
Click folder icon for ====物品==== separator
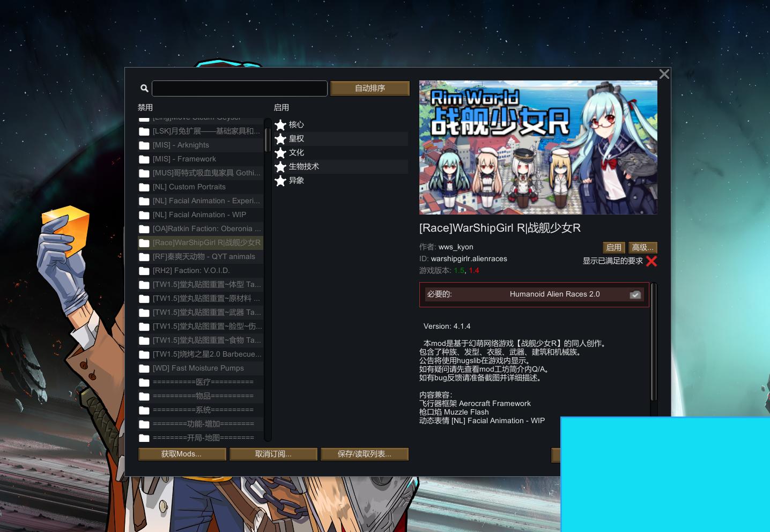pyautogui.click(x=144, y=396)
